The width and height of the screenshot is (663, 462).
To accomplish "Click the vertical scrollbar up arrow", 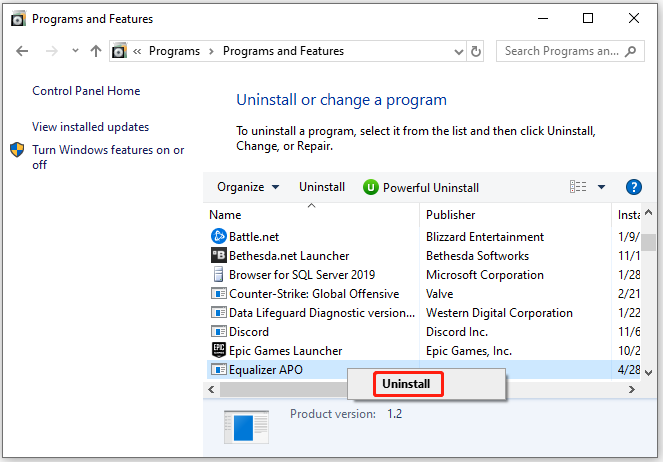I will tap(648, 213).
